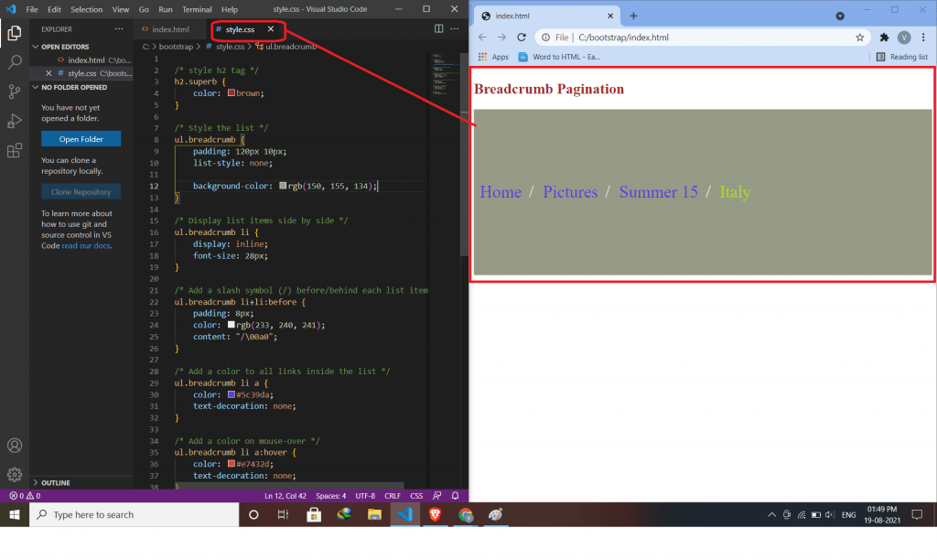Expand the hidden icons chevron in system tray

[x=771, y=514]
